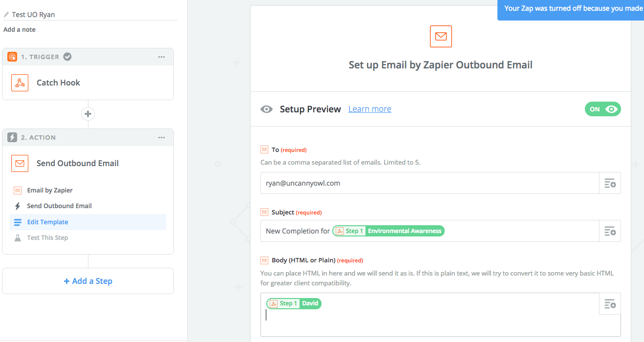This screenshot has height=342, width=644.
Task: Click Add a Step button
Action: coord(88,281)
